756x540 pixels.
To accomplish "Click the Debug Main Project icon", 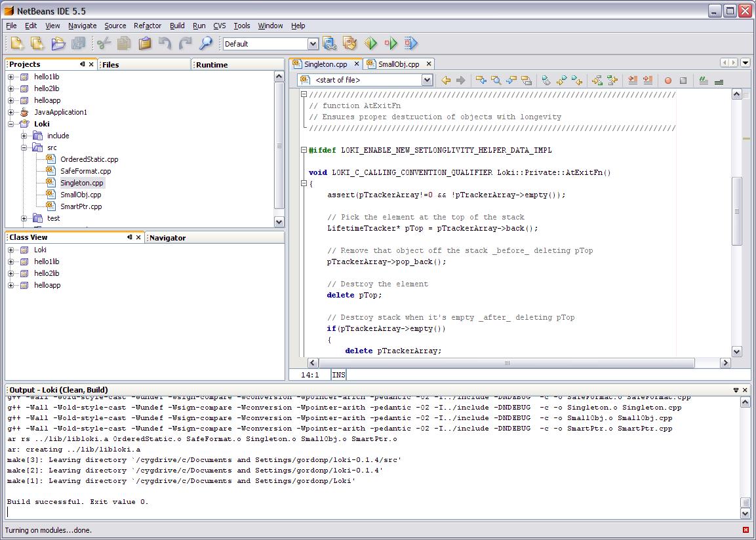I will click(x=391, y=43).
